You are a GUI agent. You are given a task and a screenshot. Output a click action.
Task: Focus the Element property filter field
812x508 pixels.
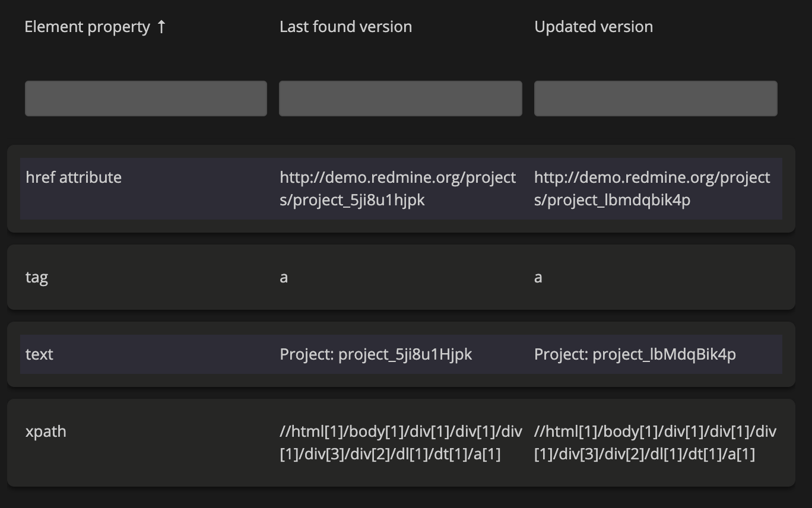pyautogui.click(x=146, y=99)
